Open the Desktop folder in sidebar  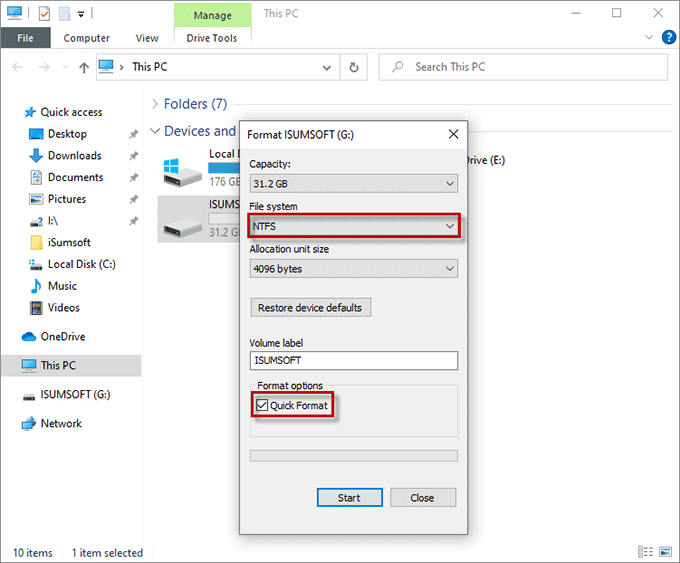58,134
